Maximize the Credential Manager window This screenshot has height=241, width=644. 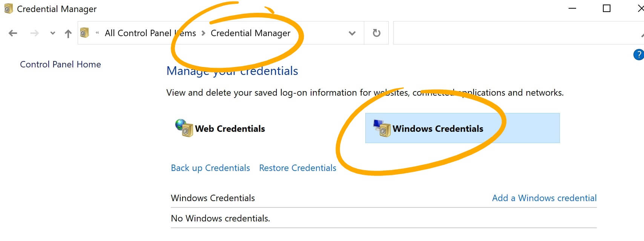pos(606,8)
